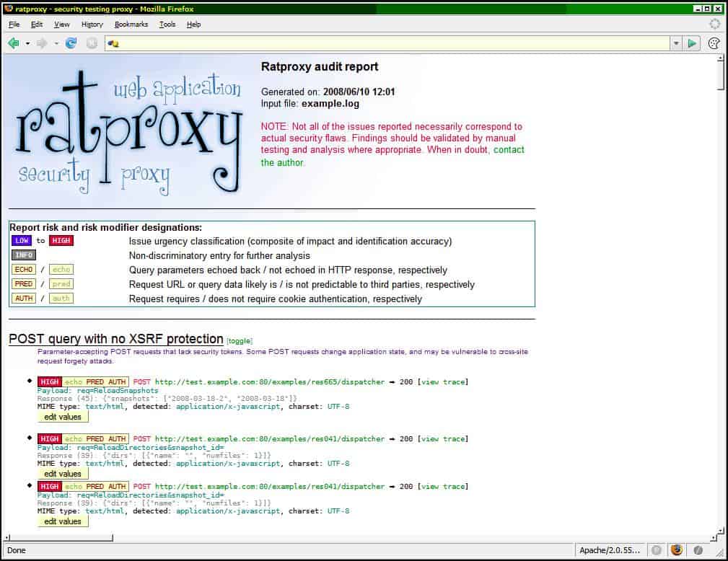Click the red HIGH badge in the risk legend

[61, 240]
